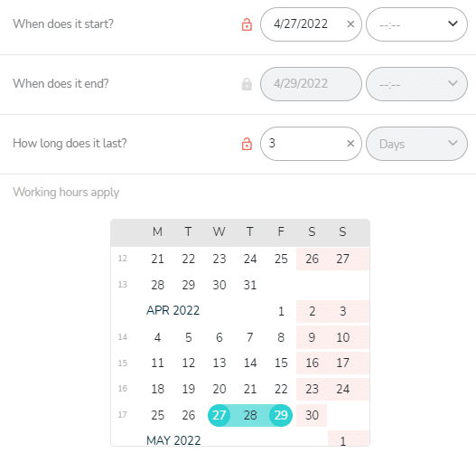Select week number 14 in calendar

[123, 337]
